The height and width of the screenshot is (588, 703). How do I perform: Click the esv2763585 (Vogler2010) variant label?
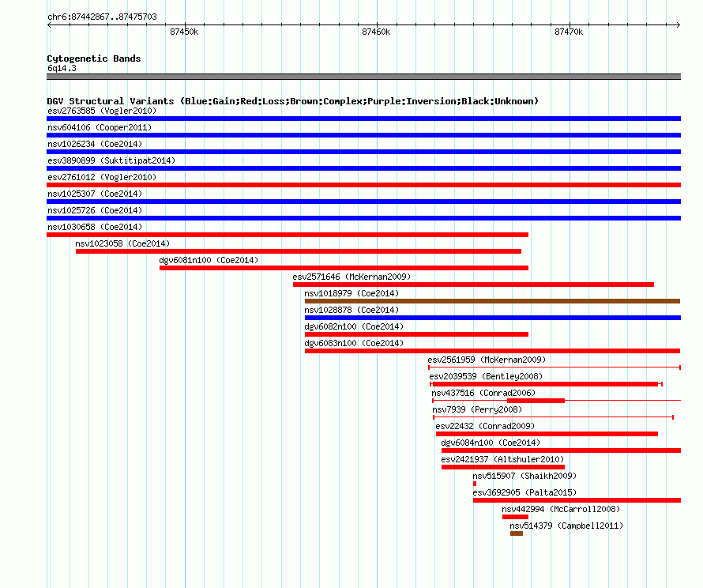pos(102,111)
